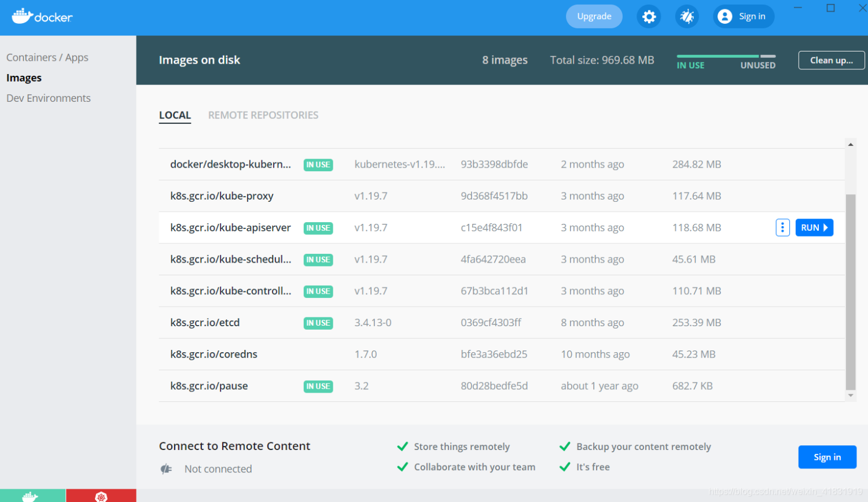Click image ID 0369cf4303ff

tap(491, 323)
